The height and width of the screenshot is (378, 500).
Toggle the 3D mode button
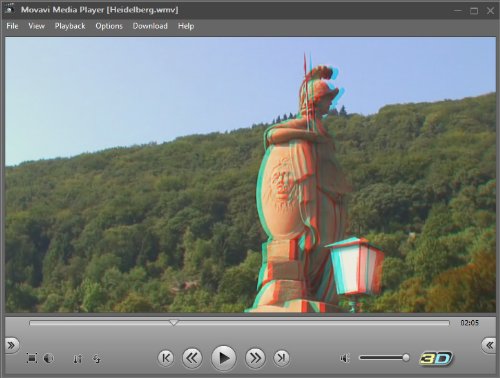(x=436, y=358)
